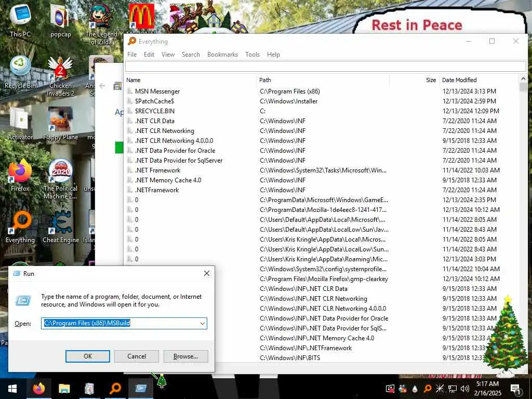Screen dimensions: 532x399
Task: Open the Windows Start menu
Action: 12,389
